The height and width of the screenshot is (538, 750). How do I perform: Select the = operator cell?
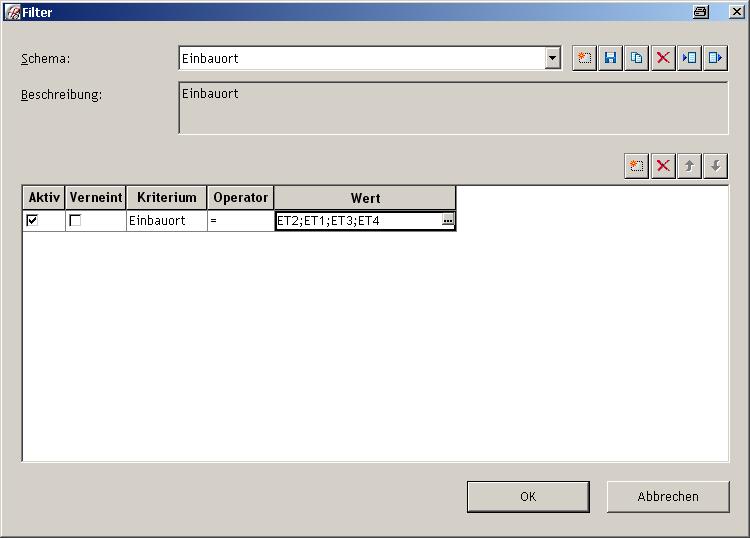pos(241,220)
